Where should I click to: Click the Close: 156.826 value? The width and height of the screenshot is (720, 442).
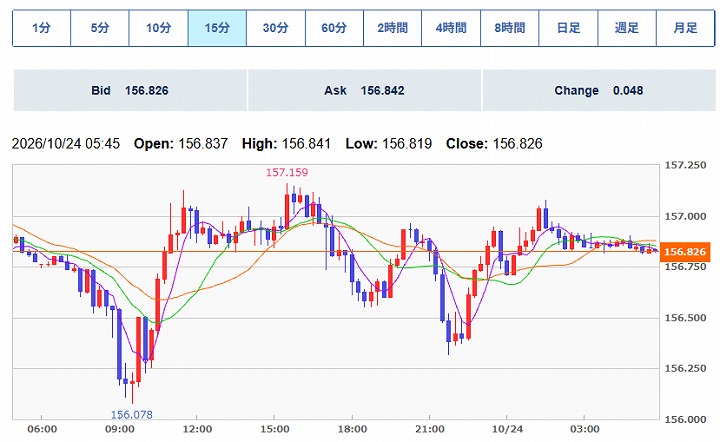[494, 144]
